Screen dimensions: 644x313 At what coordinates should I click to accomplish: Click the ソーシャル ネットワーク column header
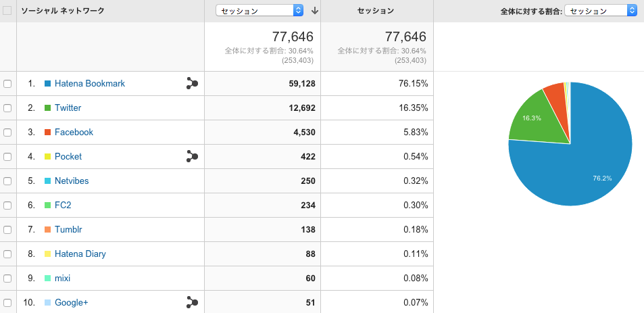[63, 11]
